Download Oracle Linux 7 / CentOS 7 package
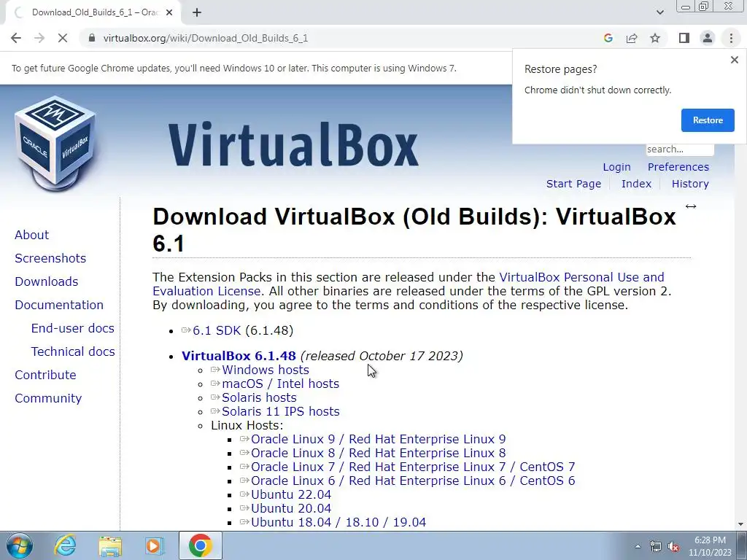This screenshot has height=560, width=747. click(x=413, y=467)
